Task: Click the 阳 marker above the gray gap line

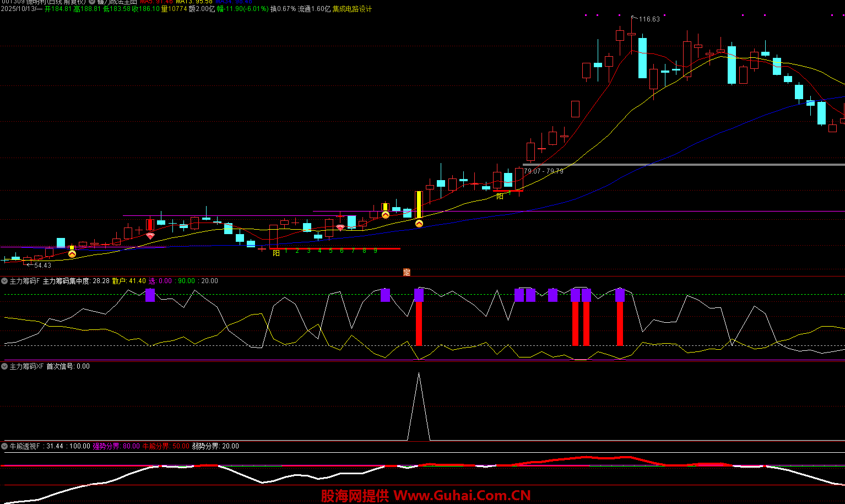Action: click(500, 196)
